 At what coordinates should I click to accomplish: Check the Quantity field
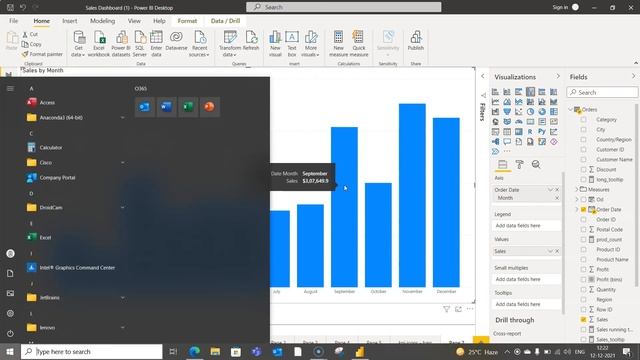(583, 289)
